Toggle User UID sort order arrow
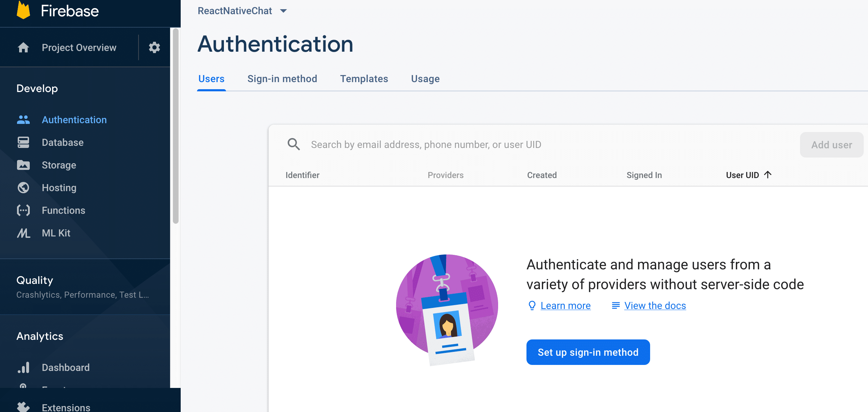Viewport: 868px width, 412px height. 768,175
